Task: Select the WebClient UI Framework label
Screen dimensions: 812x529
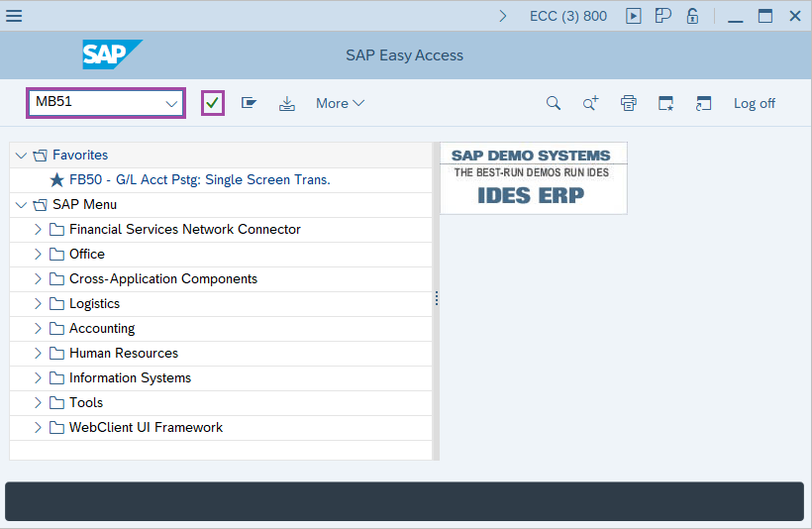Action: tap(146, 427)
